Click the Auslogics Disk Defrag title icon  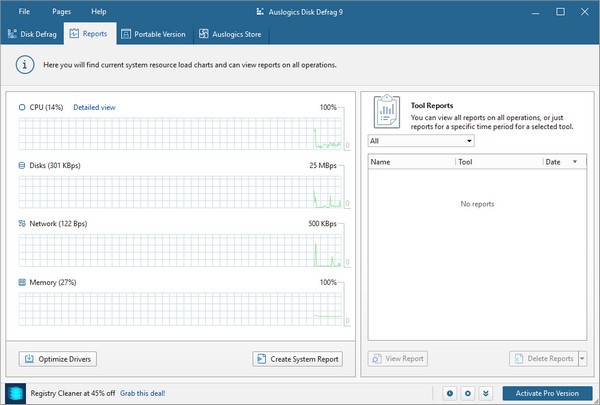click(x=260, y=12)
